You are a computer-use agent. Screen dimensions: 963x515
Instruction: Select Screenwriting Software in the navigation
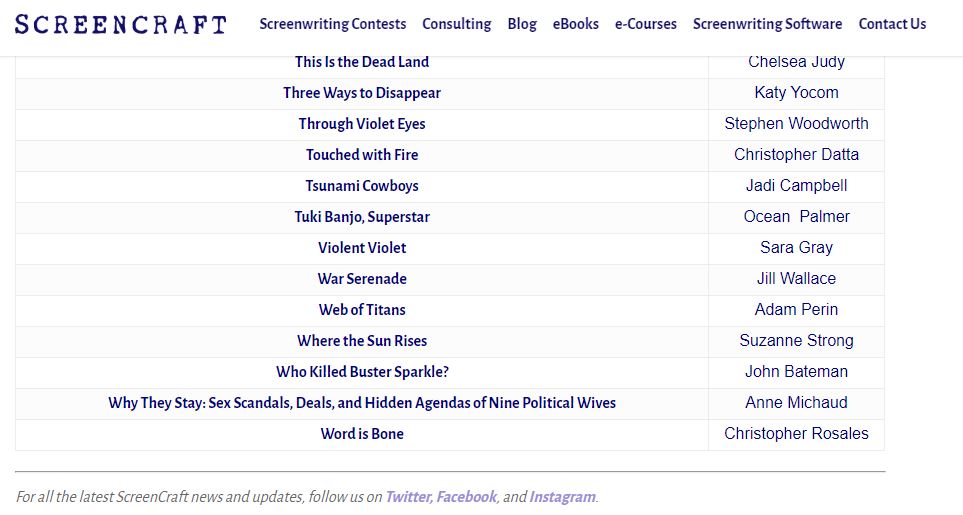pyautogui.click(x=767, y=24)
